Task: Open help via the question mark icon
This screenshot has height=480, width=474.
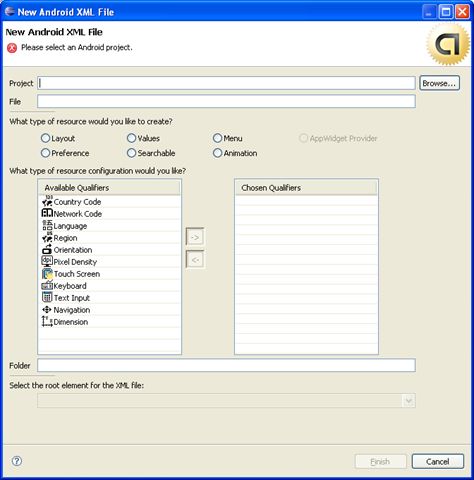Action: tap(17, 461)
